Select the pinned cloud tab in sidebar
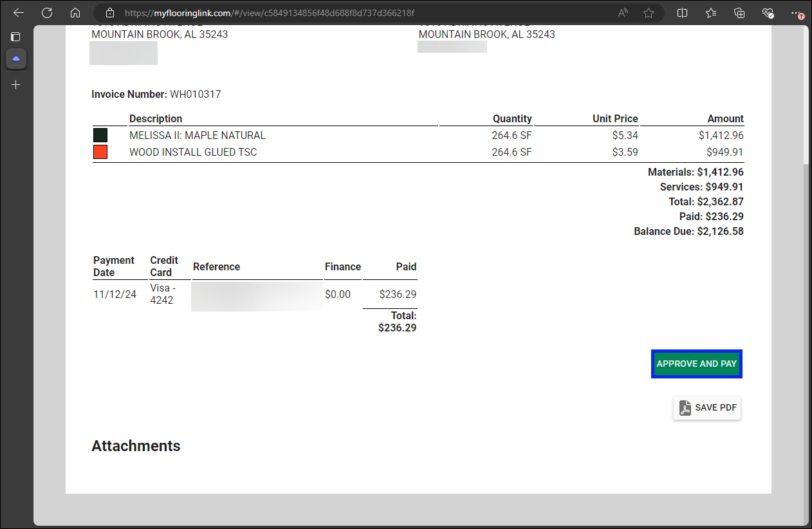Screen dimensions: 812x529 (x=16, y=59)
